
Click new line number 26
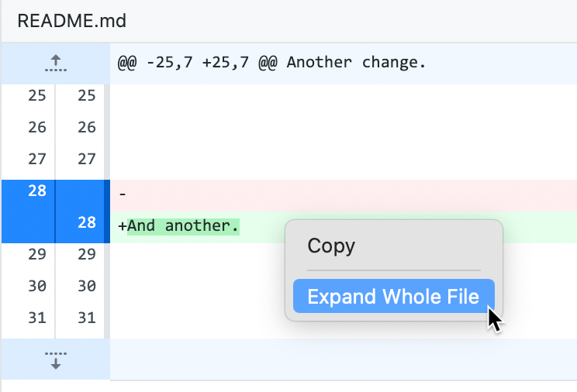[x=86, y=128]
